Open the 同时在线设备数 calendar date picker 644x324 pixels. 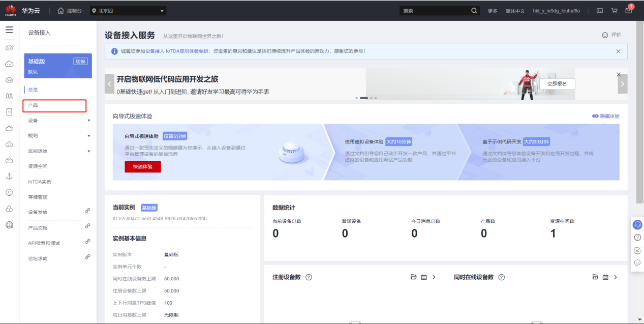point(605,277)
